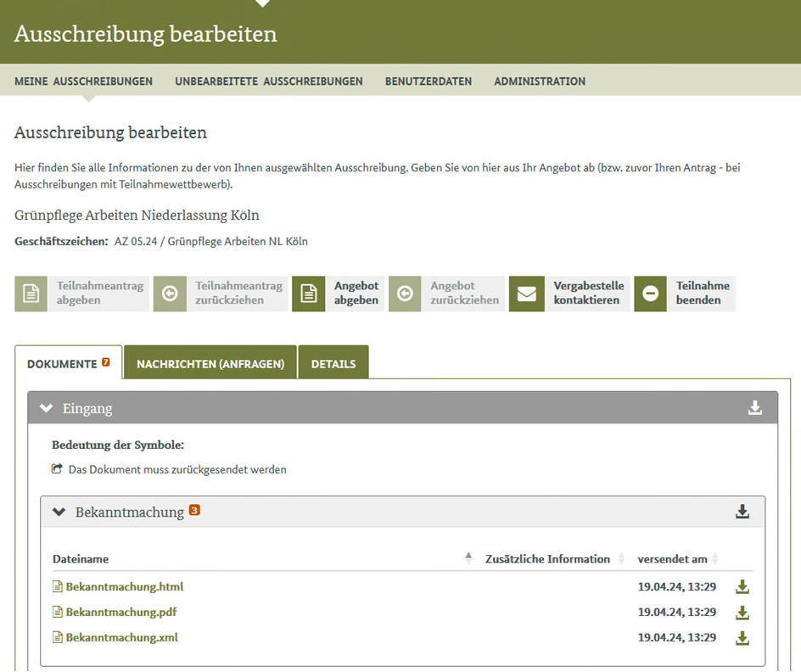The width and height of the screenshot is (801, 672).
Task: Click the Vergabestelle kontaktieren envelope icon
Action: click(527, 294)
